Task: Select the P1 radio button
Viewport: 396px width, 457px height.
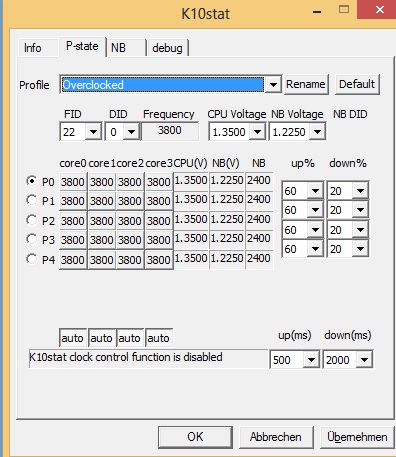Action: [31, 200]
